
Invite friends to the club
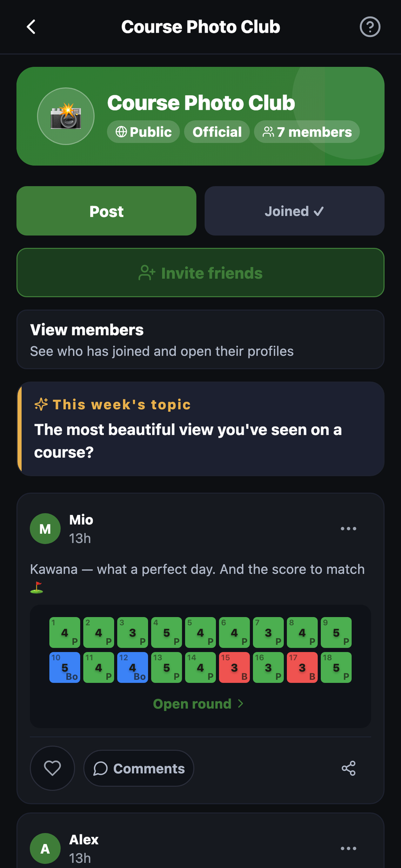tap(200, 273)
